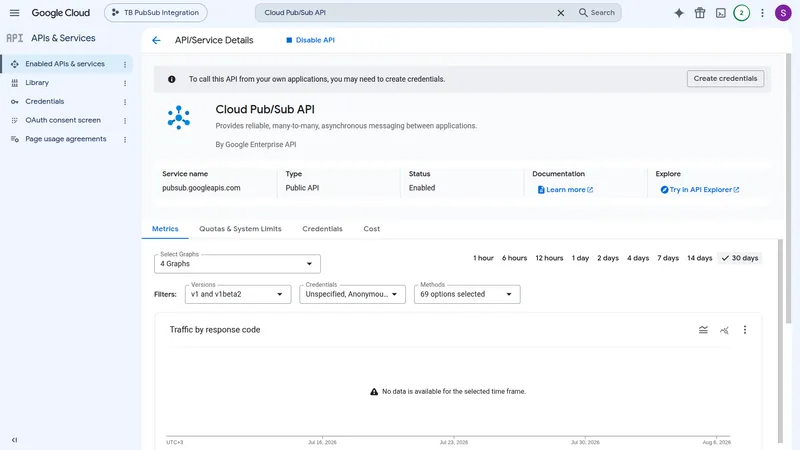Click the info icon in the credentials banner

click(171, 79)
